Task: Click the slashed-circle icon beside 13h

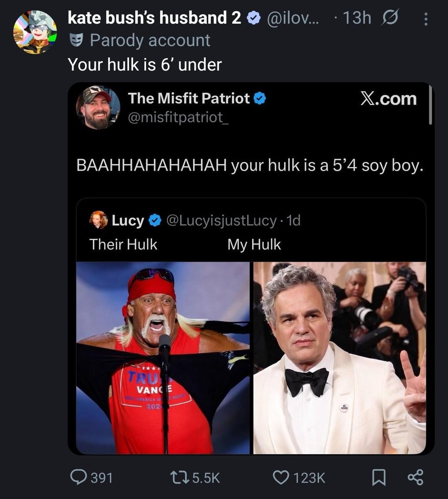Action: (390, 18)
